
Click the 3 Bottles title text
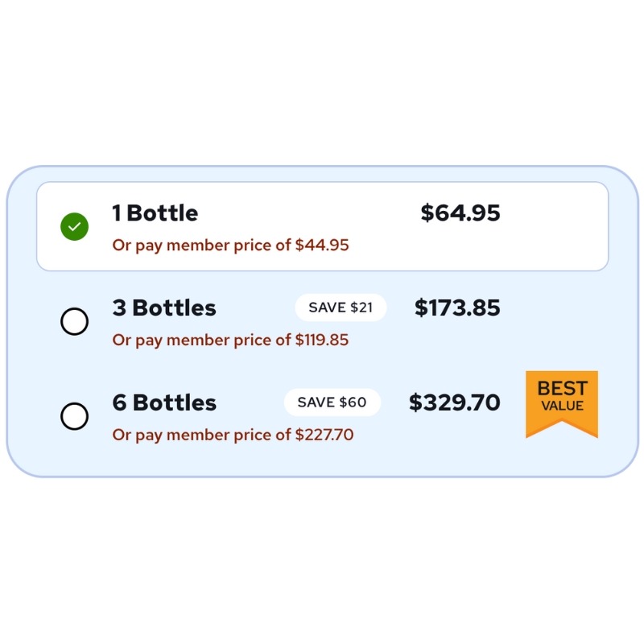pos(164,308)
